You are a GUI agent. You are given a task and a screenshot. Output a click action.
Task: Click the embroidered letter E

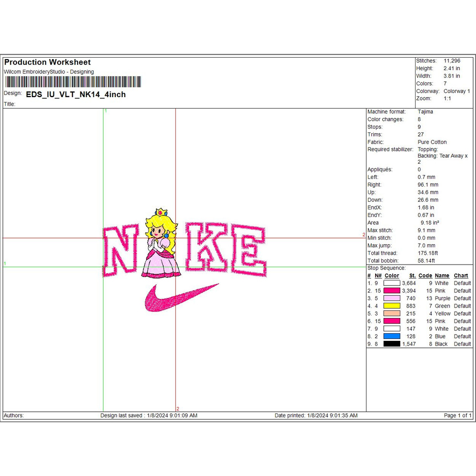click(248, 251)
